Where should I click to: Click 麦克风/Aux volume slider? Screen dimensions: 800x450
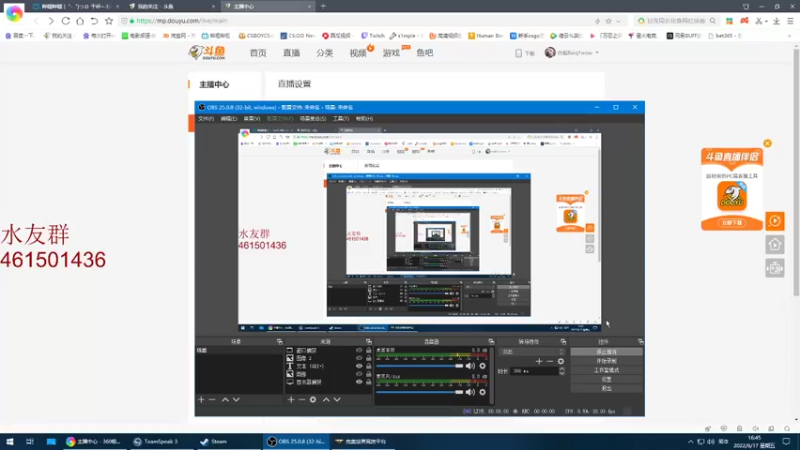click(x=419, y=392)
